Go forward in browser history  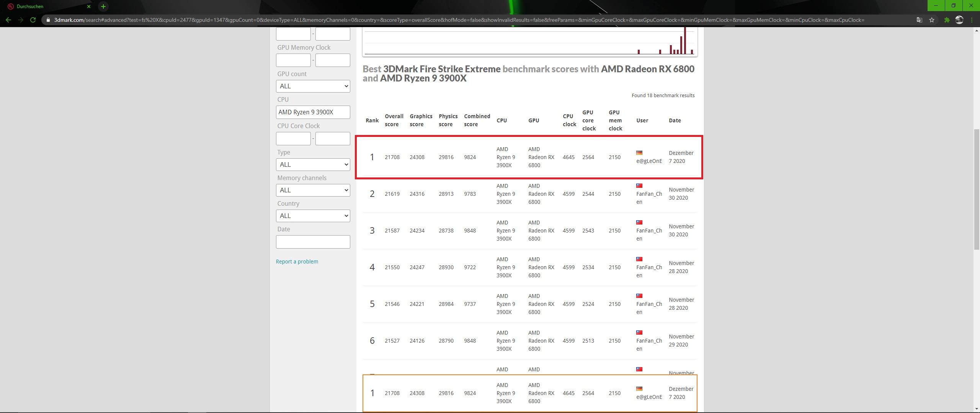coord(21,20)
